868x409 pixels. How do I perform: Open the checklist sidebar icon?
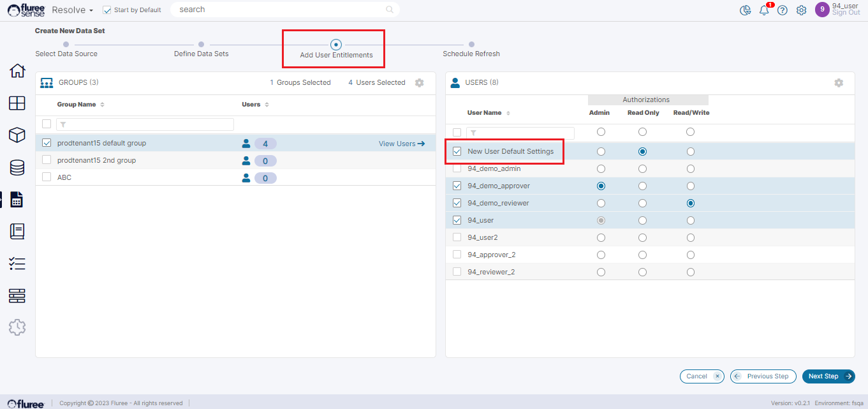point(17,264)
